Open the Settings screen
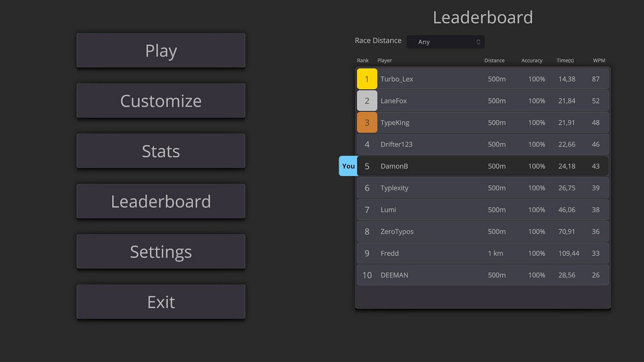644x362 pixels. point(161,252)
